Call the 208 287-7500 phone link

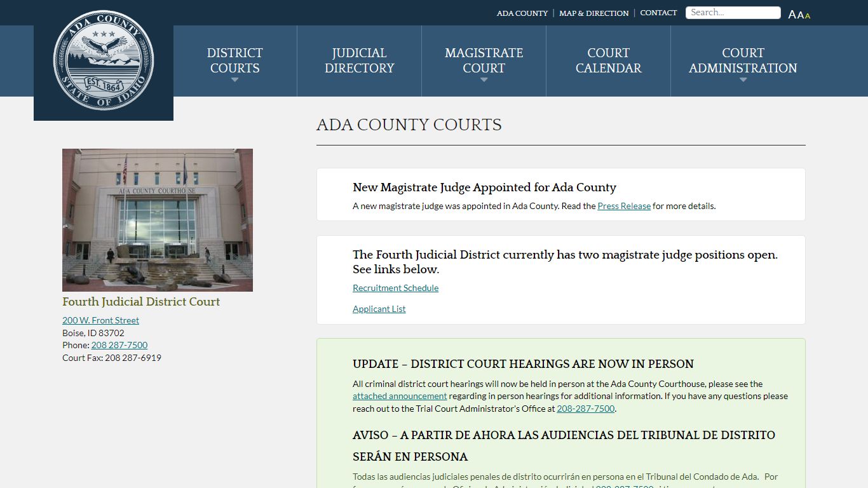119,345
